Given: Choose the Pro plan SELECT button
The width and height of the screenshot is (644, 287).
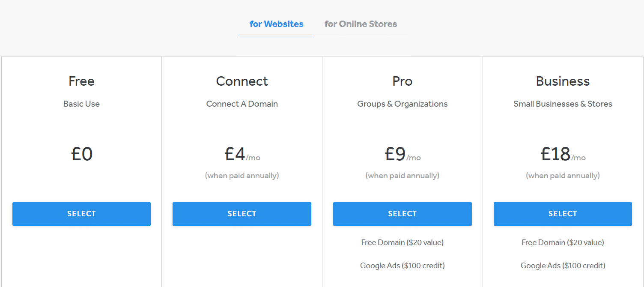Looking at the screenshot, I should (402, 214).
